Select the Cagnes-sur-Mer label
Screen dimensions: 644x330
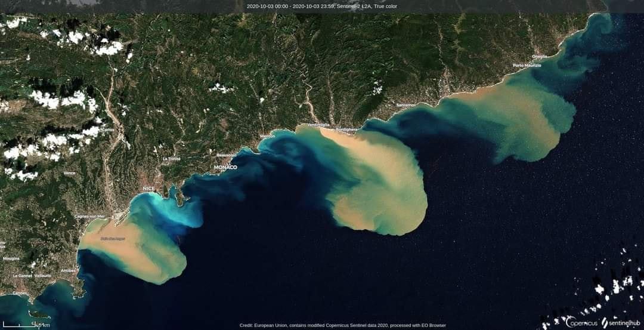coord(89,216)
